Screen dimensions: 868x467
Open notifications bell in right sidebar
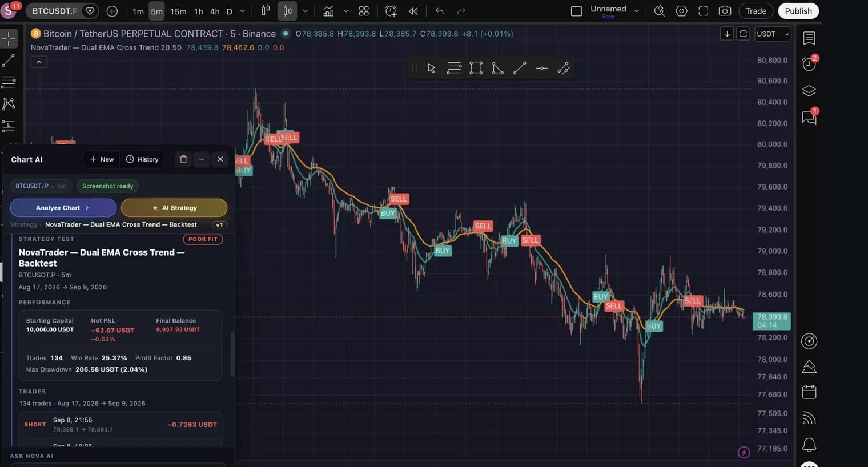809,445
